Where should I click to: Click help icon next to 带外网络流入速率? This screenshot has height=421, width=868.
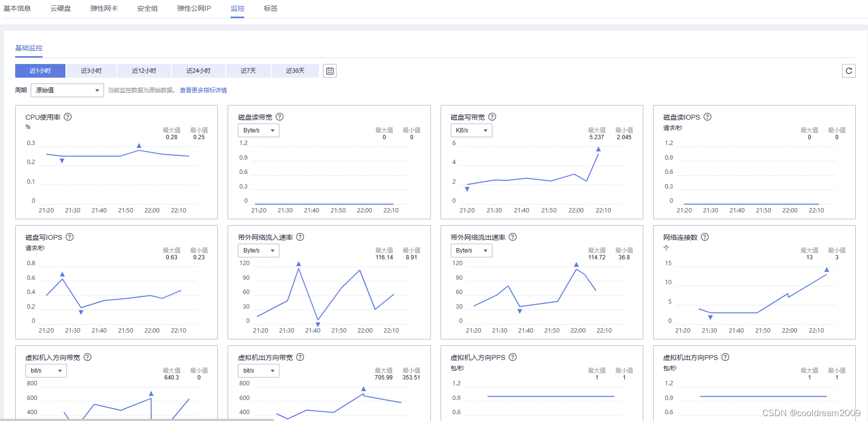coord(300,237)
